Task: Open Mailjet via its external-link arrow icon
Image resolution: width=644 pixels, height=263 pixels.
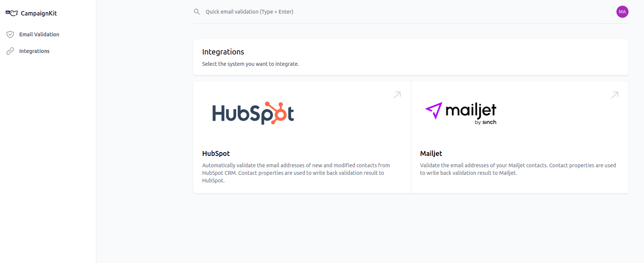Action: click(615, 95)
